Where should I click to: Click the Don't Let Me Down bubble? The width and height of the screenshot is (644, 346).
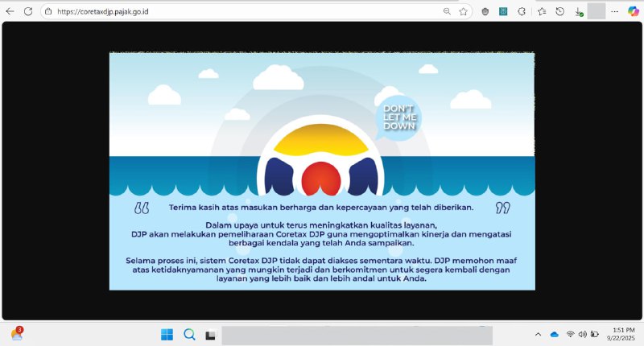398,117
